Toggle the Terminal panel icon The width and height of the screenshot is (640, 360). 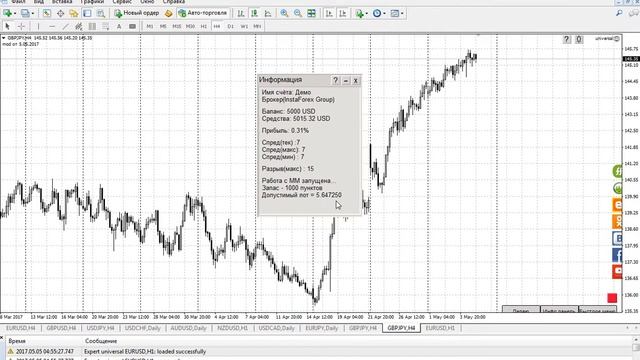click(x=87, y=13)
